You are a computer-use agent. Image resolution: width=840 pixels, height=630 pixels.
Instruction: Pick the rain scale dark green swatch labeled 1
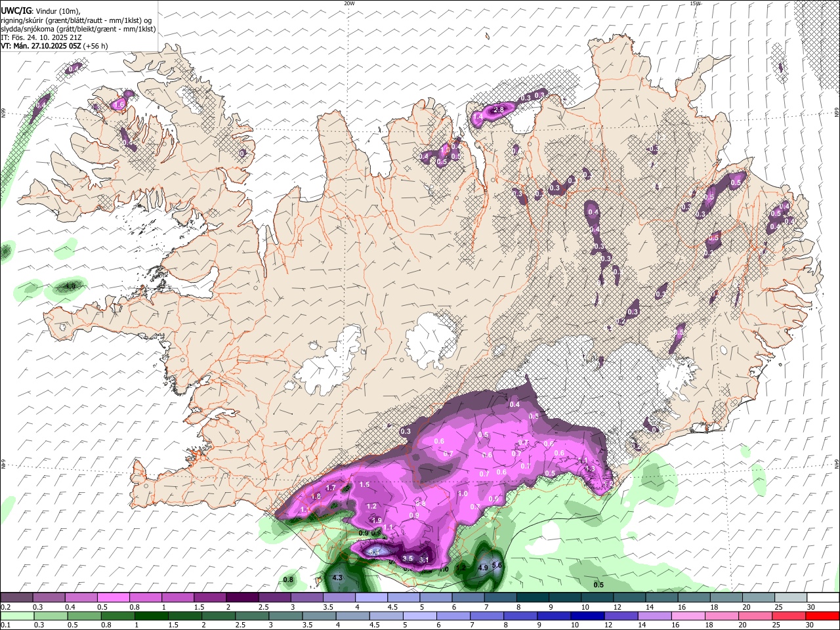[x=151, y=616]
